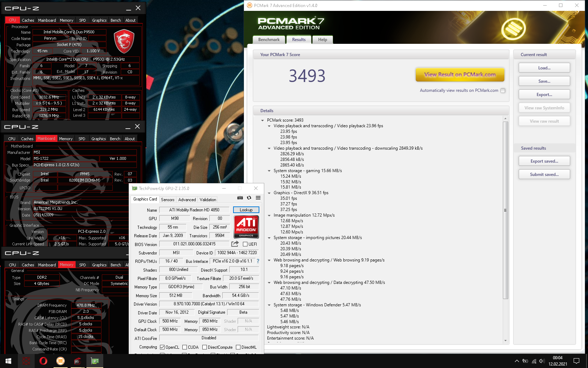
Task: Toggle the UEFI checkbox in GPU-Z
Action: pyautogui.click(x=245, y=244)
